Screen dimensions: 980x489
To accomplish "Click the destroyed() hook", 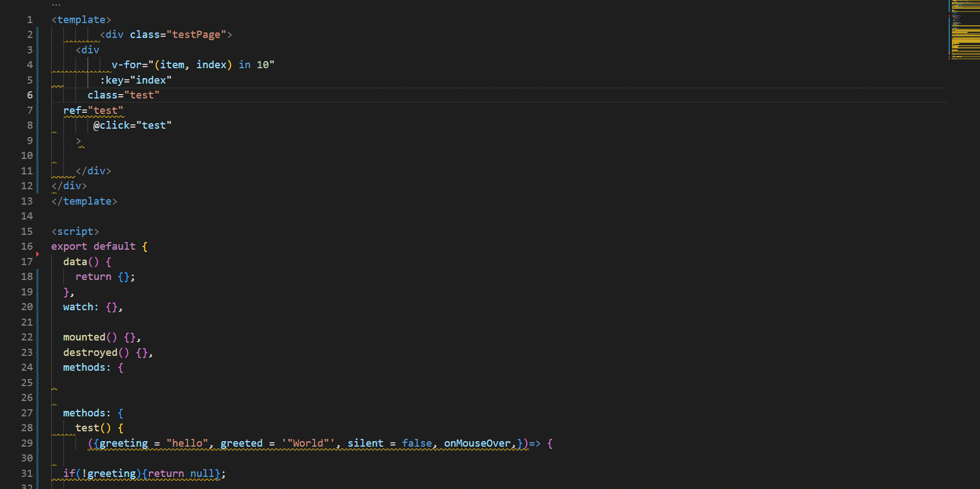I will pos(96,353).
